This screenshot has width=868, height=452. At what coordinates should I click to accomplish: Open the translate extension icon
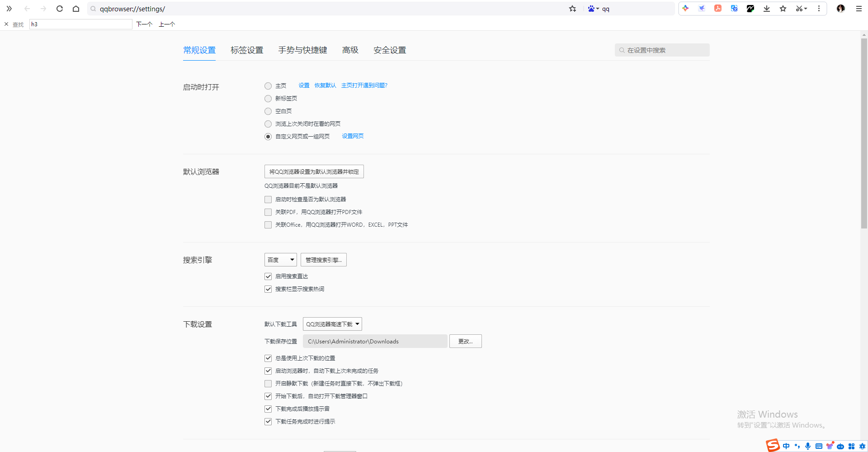tap(734, 8)
